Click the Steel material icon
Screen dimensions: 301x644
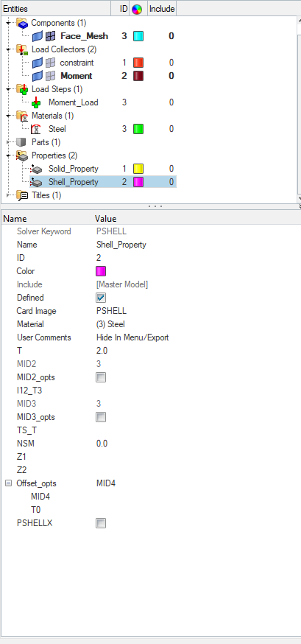coord(37,129)
